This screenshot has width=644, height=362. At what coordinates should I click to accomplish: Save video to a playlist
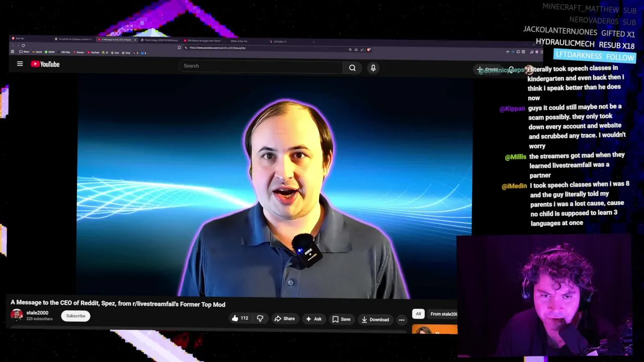(x=341, y=319)
